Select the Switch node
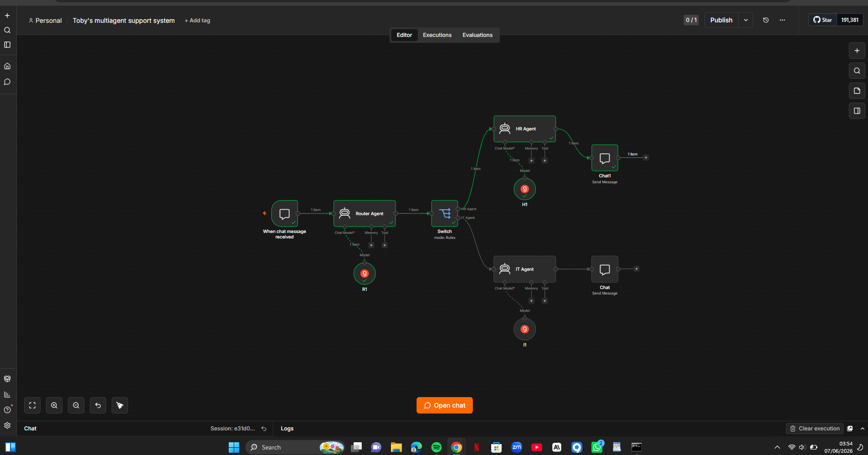Image resolution: width=868 pixels, height=455 pixels. [x=445, y=213]
